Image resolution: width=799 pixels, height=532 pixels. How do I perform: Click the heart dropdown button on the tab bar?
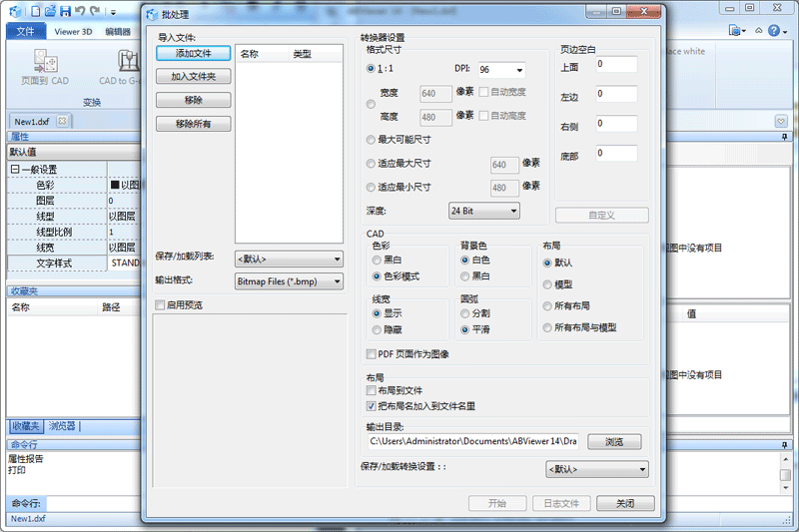pyautogui.click(x=781, y=121)
